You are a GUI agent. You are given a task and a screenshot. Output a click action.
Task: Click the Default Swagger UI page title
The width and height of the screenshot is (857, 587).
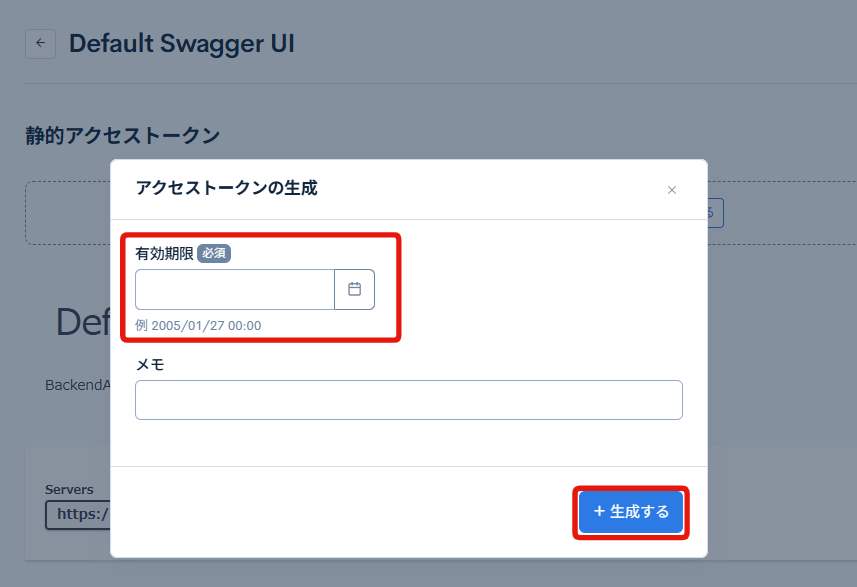click(x=181, y=44)
